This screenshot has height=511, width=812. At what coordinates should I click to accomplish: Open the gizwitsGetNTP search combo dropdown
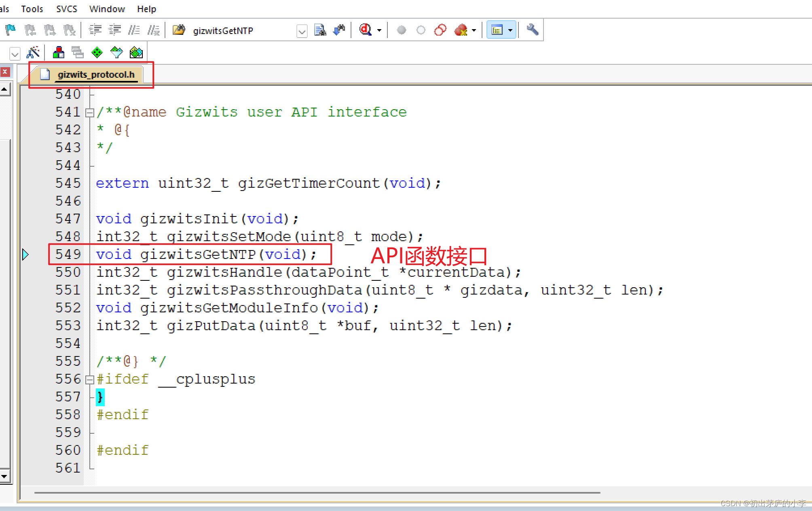click(302, 31)
